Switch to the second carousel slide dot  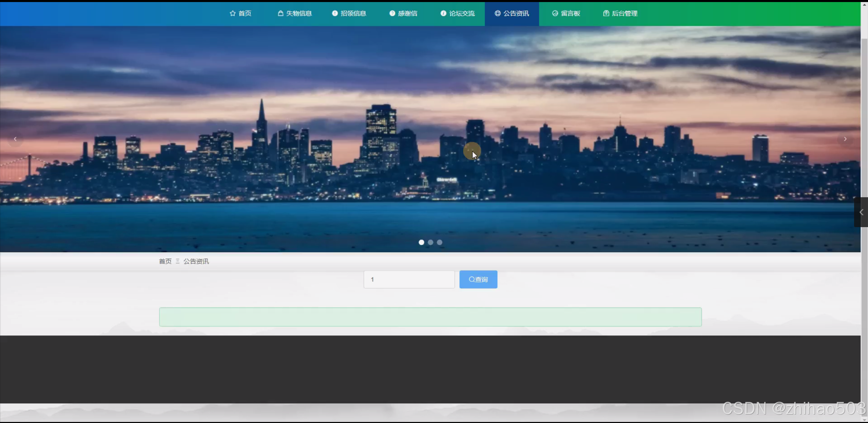pyautogui.click(x=430, y=242)
